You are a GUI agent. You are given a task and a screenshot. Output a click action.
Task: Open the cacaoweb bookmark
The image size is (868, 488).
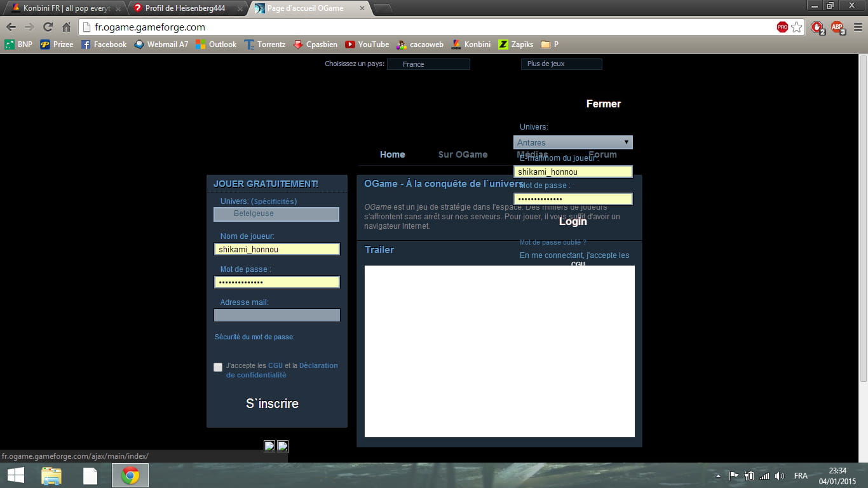tap(420, 44)
